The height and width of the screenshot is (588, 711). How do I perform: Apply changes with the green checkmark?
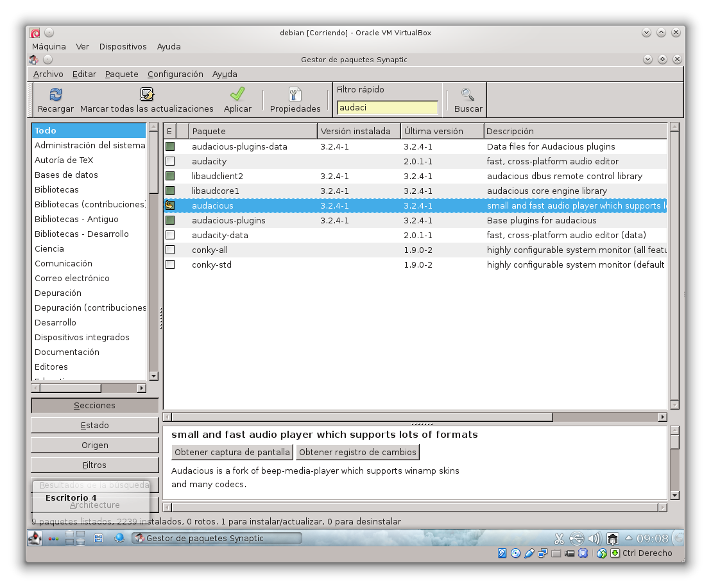237,94
